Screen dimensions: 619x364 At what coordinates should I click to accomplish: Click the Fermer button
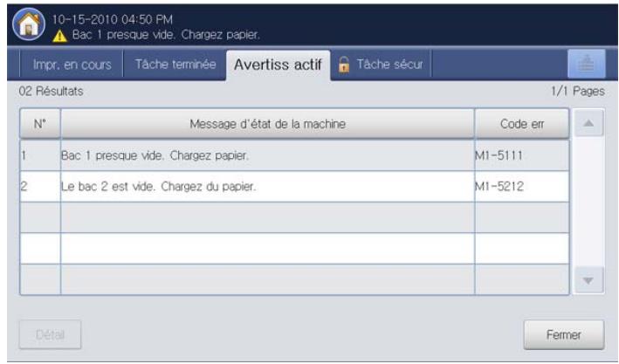[x=563, y=335]
